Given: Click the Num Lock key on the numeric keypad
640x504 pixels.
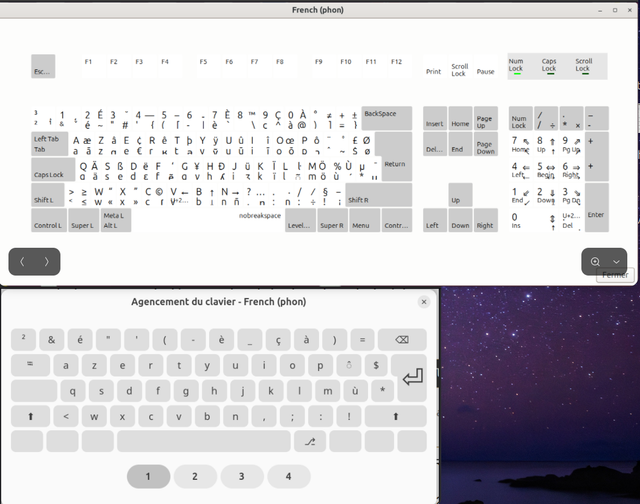Looking at the screenshot, I should (520, 118).
